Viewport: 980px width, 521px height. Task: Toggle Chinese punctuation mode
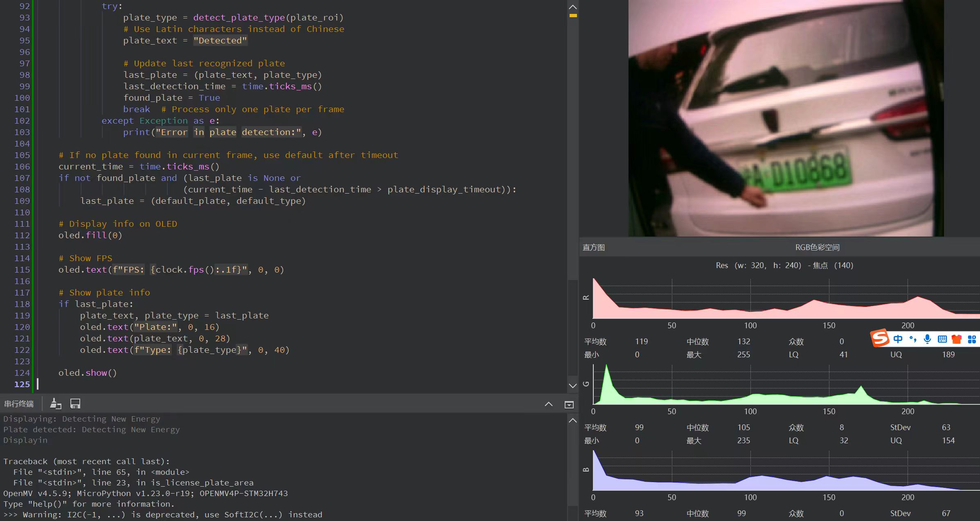pos(912,339)
